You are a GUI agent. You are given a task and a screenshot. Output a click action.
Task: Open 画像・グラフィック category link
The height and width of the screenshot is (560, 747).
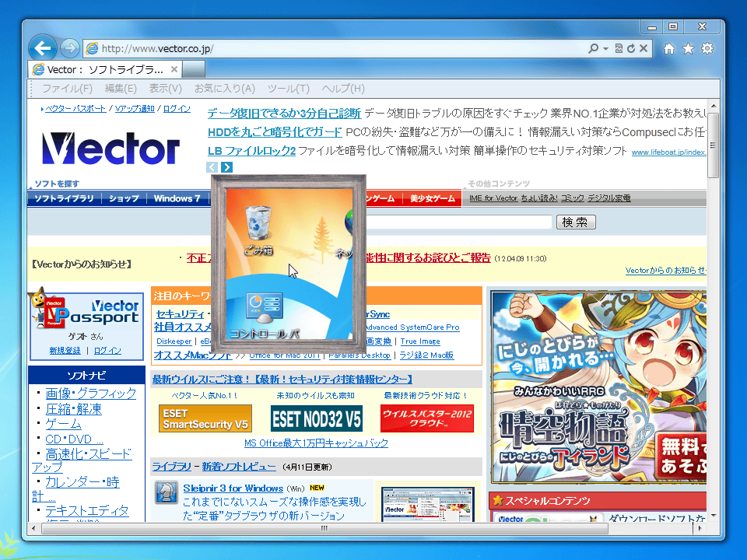[90, 394]
